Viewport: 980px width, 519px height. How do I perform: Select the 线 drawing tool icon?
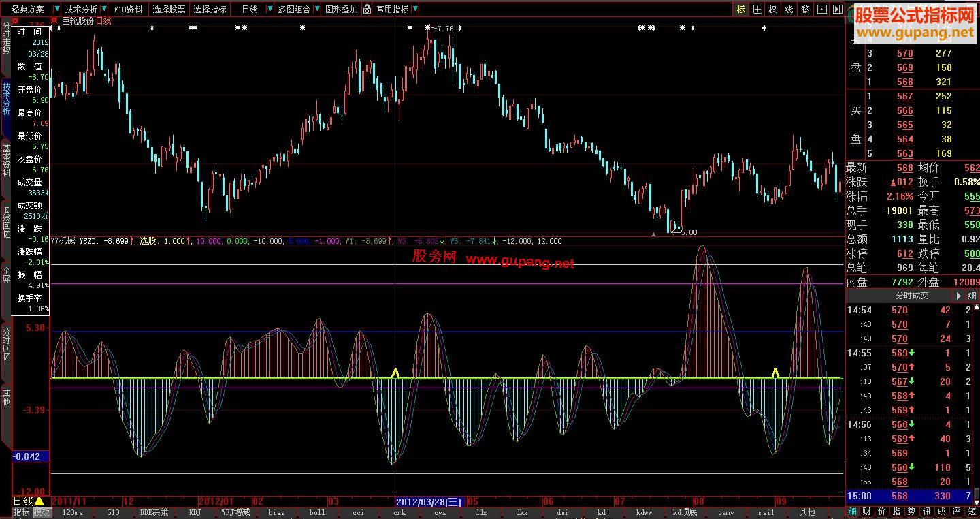tap(789, 10)
